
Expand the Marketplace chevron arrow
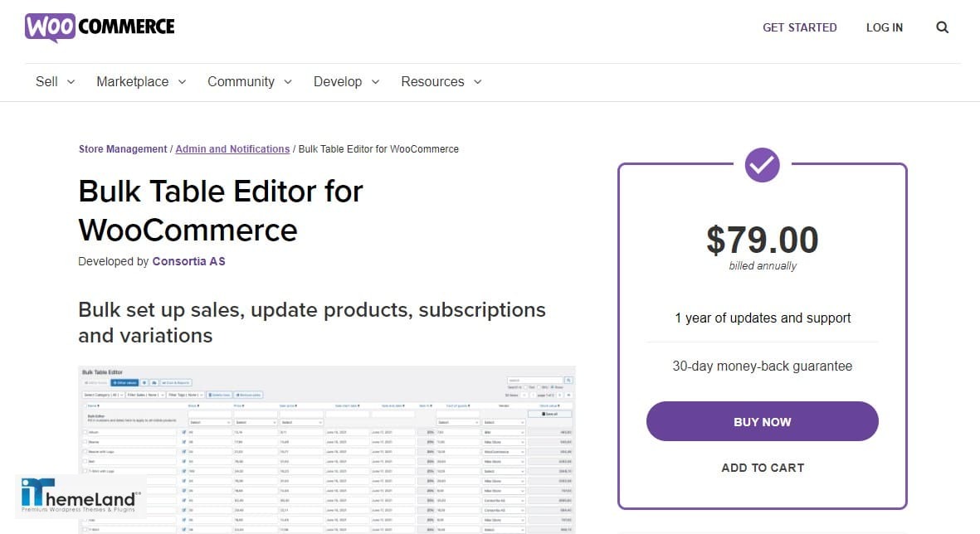tap(182, 82)
